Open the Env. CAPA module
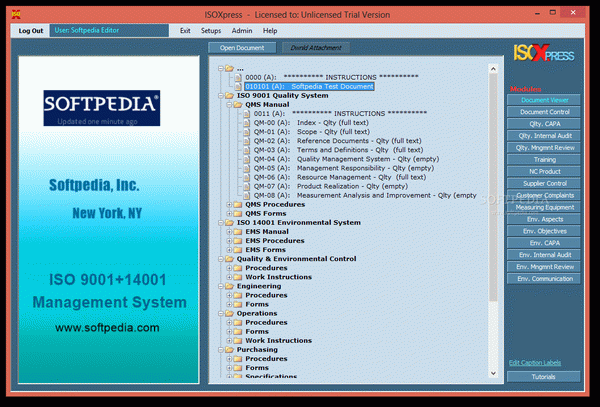 tap(544, 243)
